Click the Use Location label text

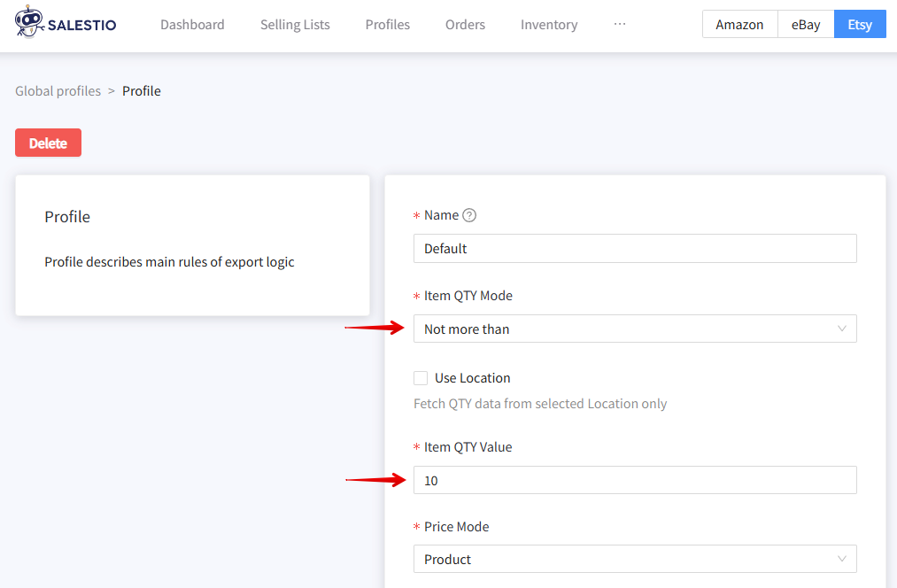(x=473, y=378)
